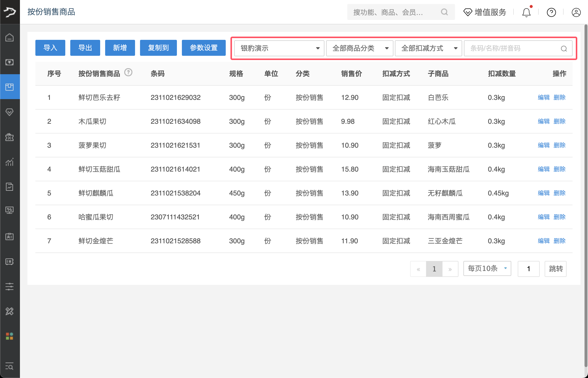588x378 pixels.
Task: Click the 跳转 button
Action: coord(556,269)
